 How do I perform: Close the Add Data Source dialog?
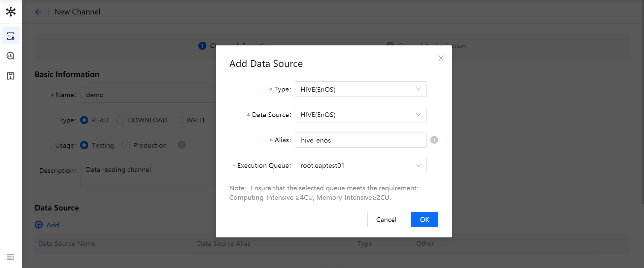point(441,58)
